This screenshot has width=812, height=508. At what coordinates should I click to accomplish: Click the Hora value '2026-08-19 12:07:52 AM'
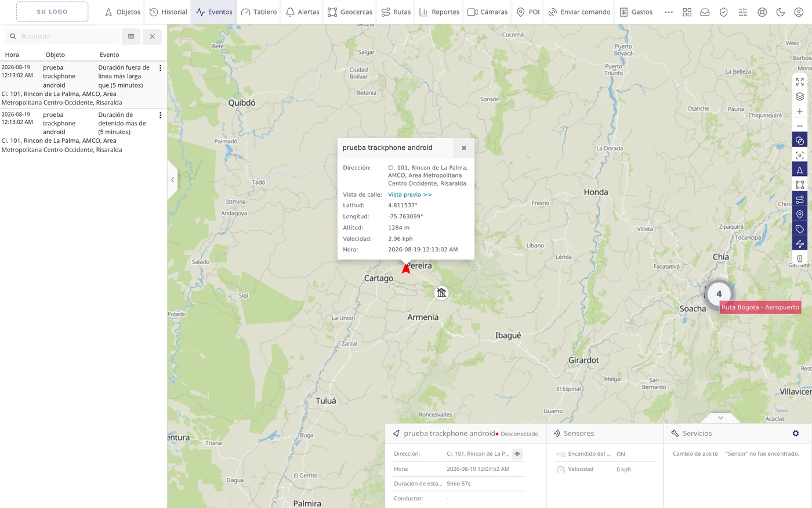tap(478, 469)
